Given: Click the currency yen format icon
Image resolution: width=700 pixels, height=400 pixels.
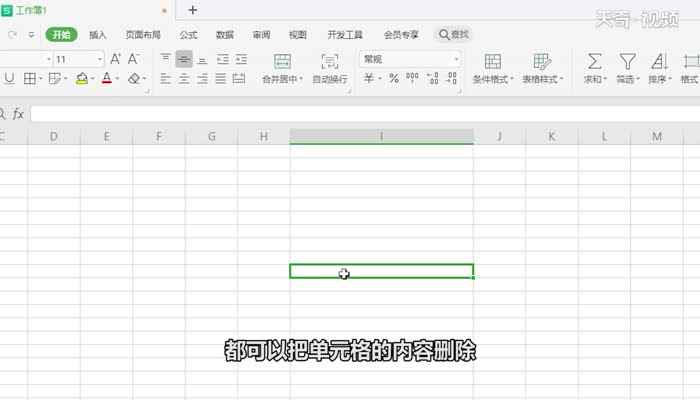Looking at the screenshot, I should pos(369,79).
